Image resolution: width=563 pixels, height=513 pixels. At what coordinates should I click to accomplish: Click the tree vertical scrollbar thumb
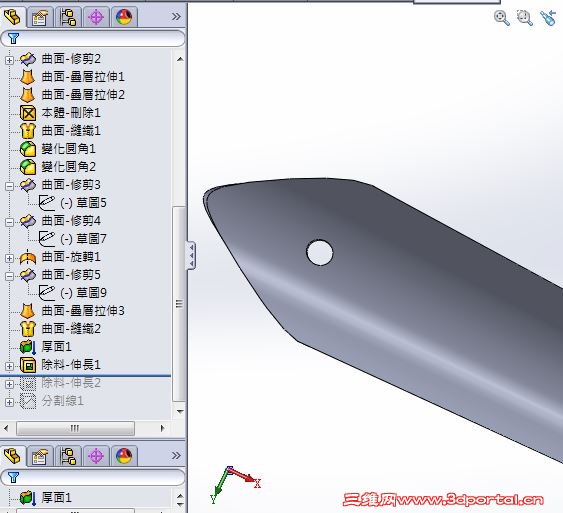180,304
